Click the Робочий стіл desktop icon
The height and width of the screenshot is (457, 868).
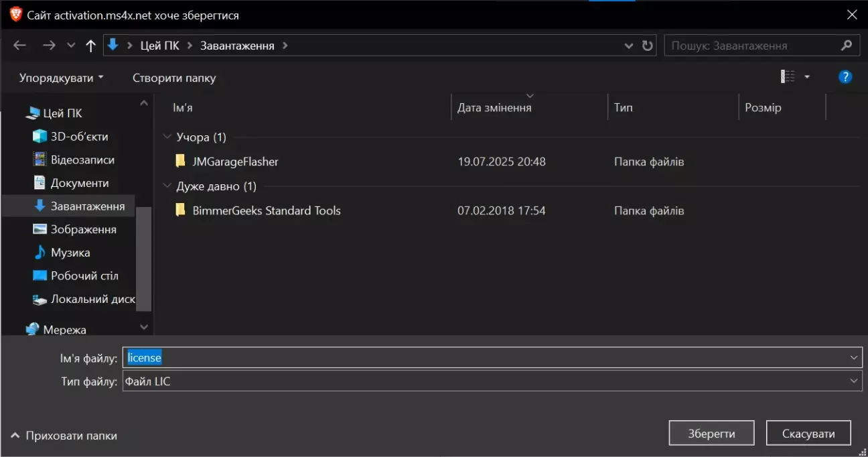click(40, 275)
